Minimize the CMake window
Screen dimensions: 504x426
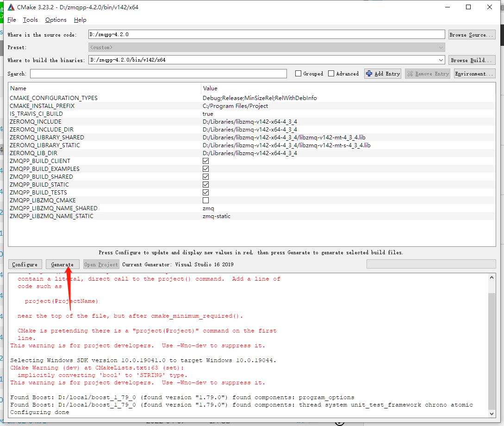[x=448, y=7]
